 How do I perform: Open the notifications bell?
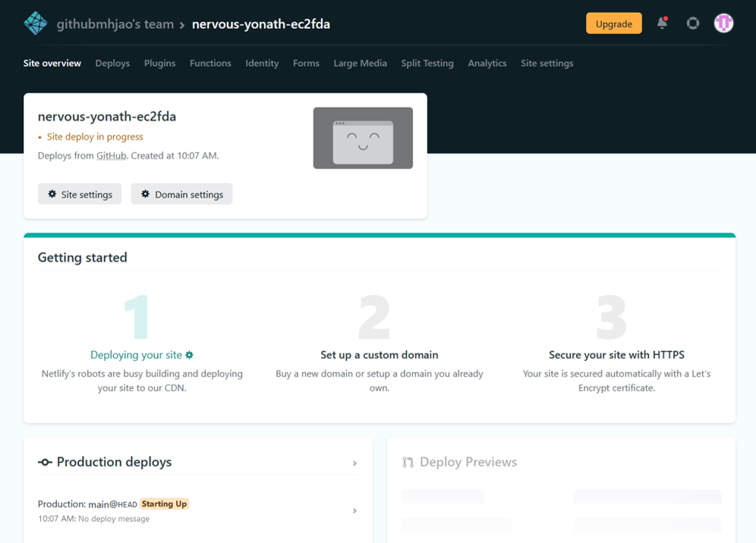(x=663, y=23)
